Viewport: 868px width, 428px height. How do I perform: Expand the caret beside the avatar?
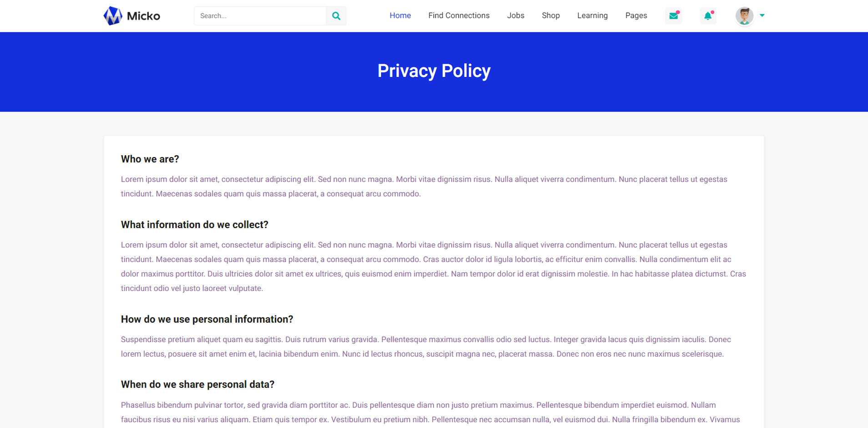click(762, 15)
